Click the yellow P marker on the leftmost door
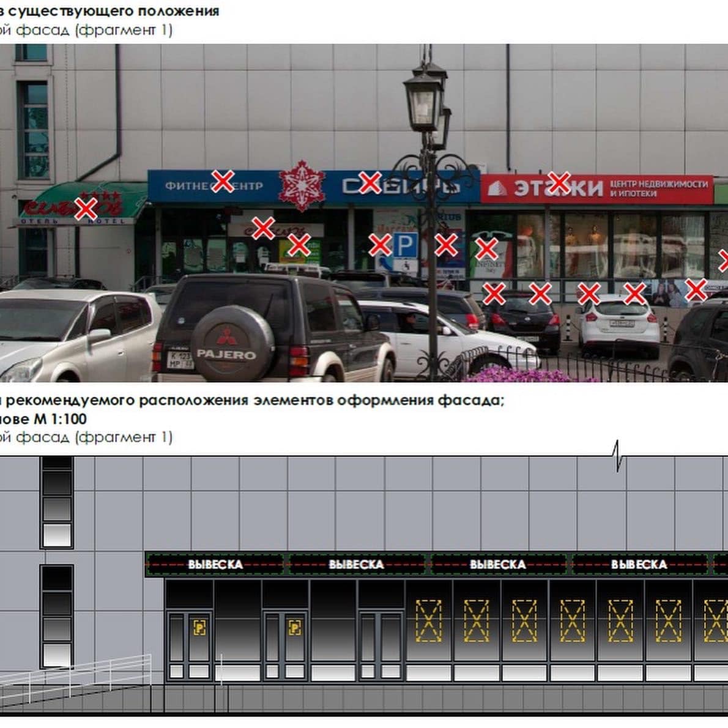Screen dimensions: 728x728 [199, 628]
